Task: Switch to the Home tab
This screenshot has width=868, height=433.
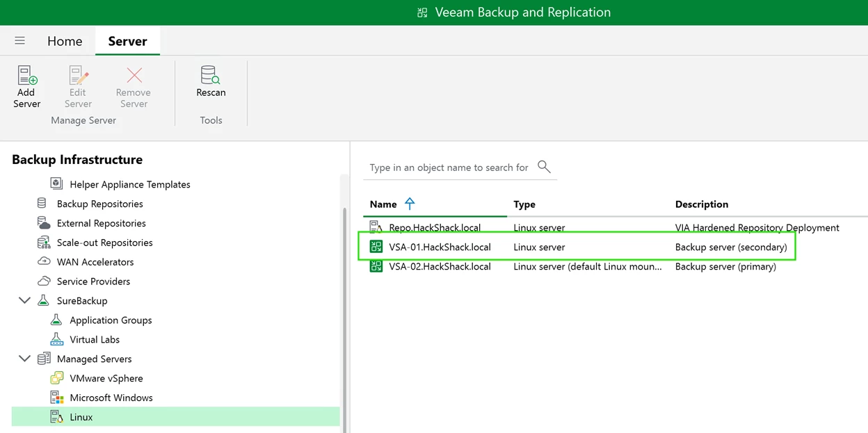Action: coord(65,42)
